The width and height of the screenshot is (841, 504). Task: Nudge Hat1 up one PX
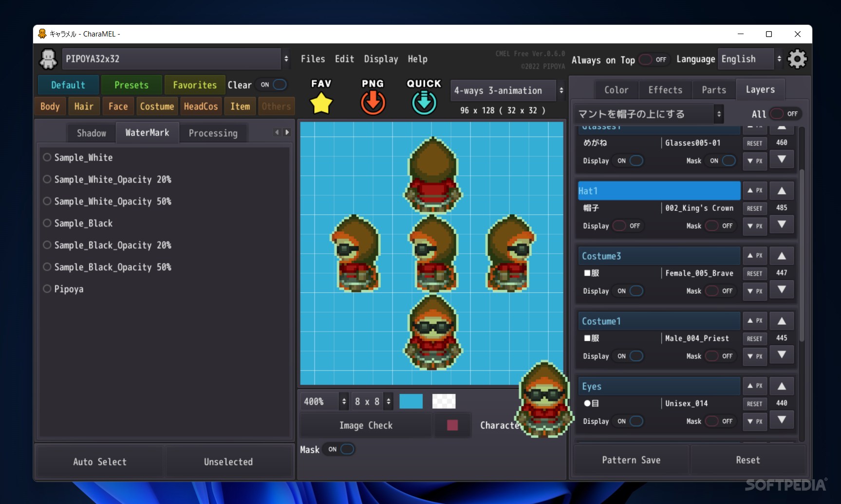click(x=755, y=190)
